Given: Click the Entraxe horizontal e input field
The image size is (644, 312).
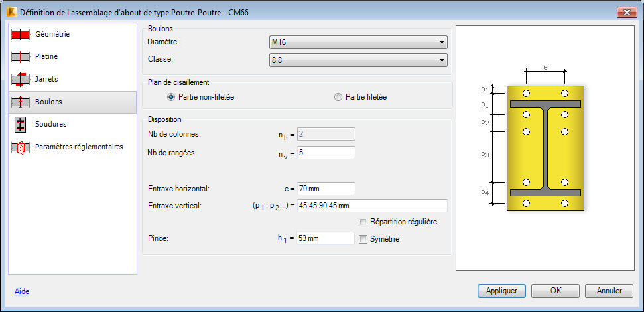Looking at the screenshot, I should tap(326, 189).
